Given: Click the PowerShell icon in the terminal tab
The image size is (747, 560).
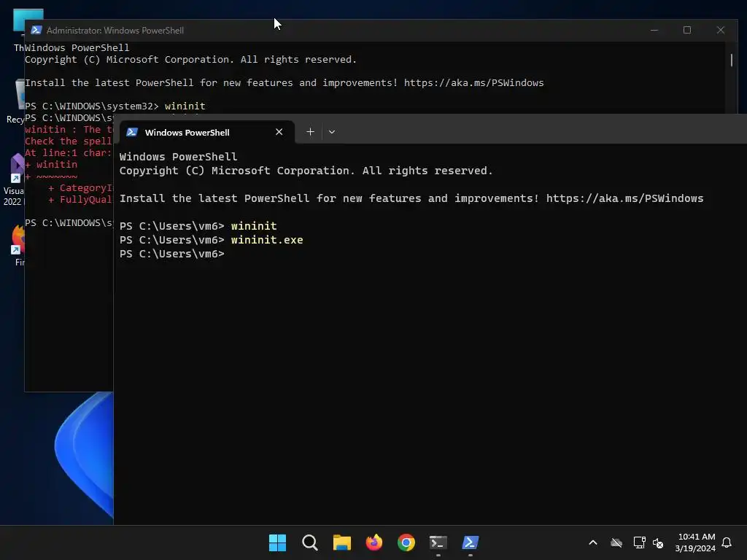Looking at the screenshot, I should point(132,133).
